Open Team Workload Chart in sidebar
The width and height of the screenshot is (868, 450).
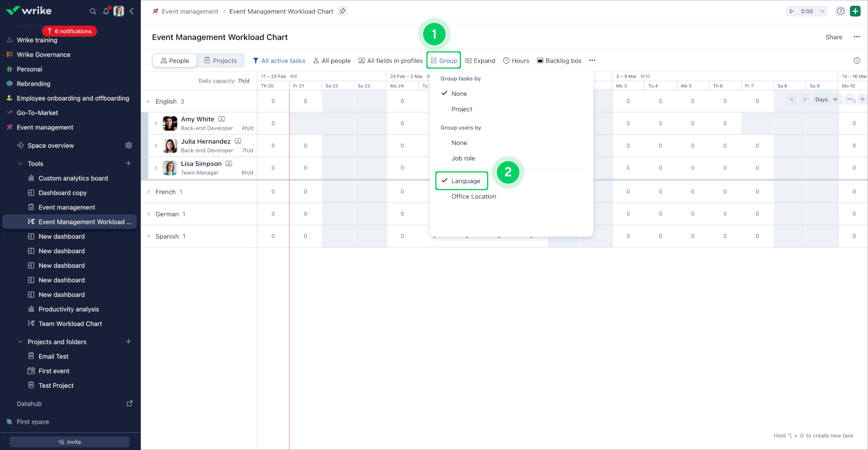pos(70,324)
